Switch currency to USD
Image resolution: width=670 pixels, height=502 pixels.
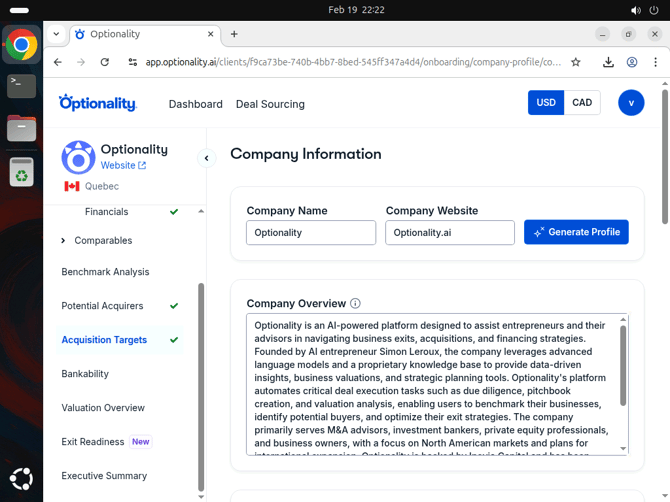[546, 103]
